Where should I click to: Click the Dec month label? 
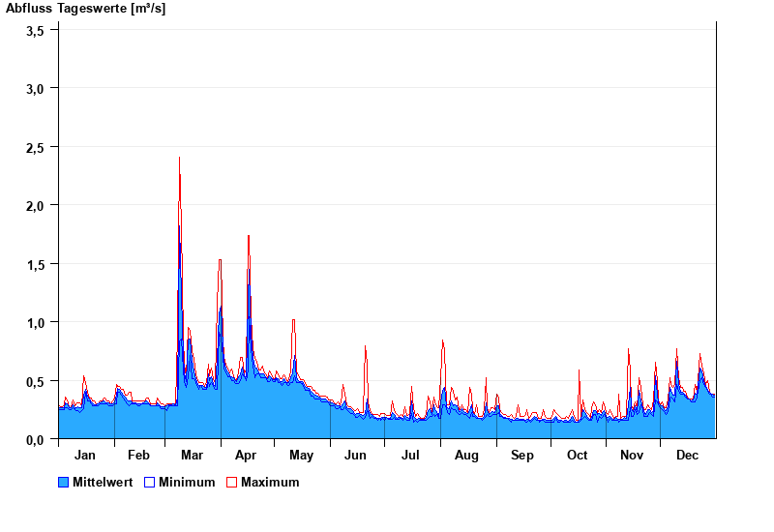[x=687, y=455]
